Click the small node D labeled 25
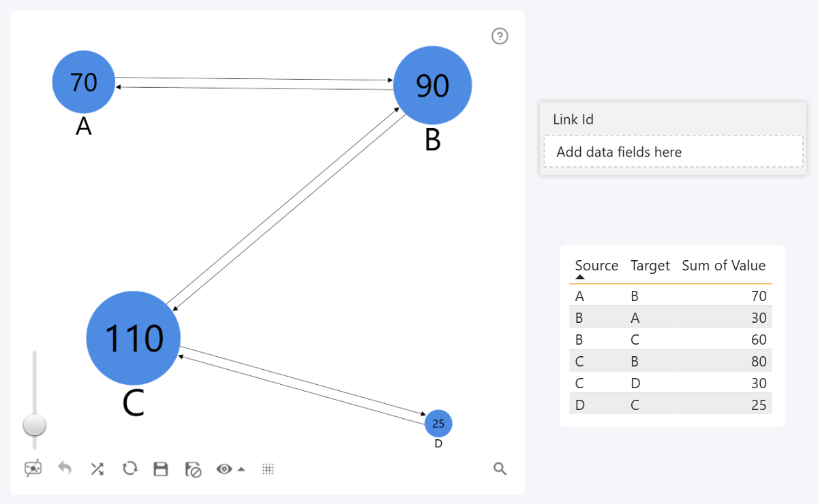Image resolution: width=818 pixels, height=504 pixels. tap(438, 424)
